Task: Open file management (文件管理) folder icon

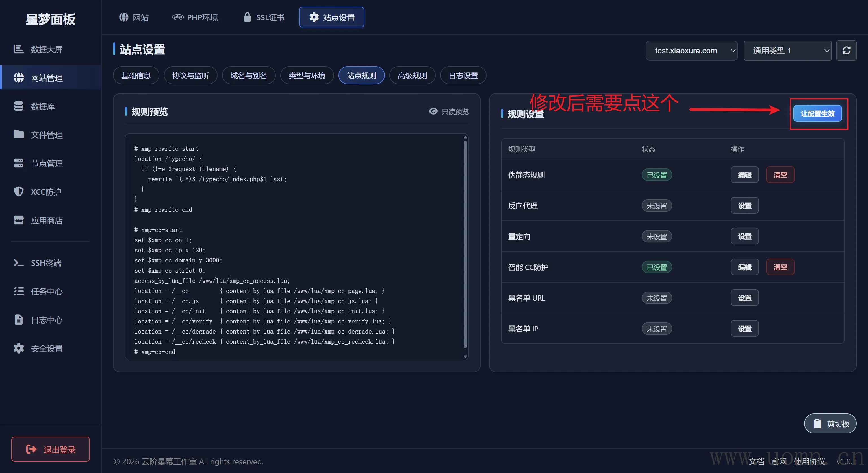Action: point(19,134)
